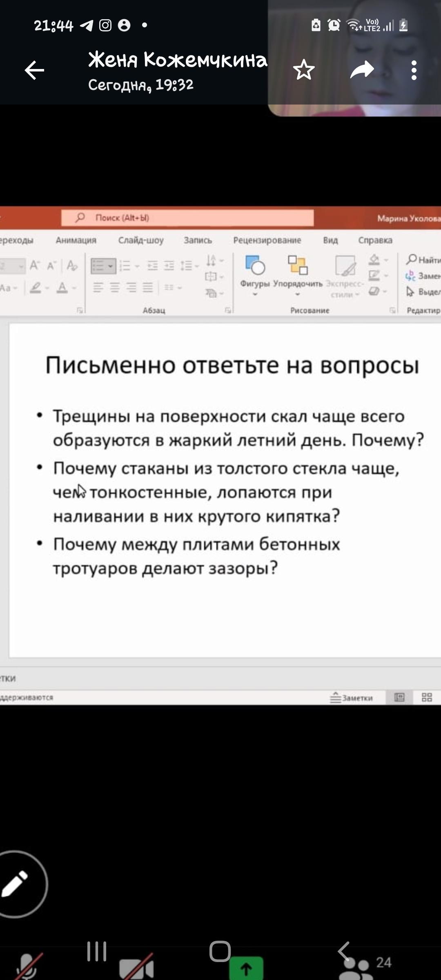Tap Сегодня, 19:32 timestamp
This screenshot has height=980, width=441.
(141, 85)
